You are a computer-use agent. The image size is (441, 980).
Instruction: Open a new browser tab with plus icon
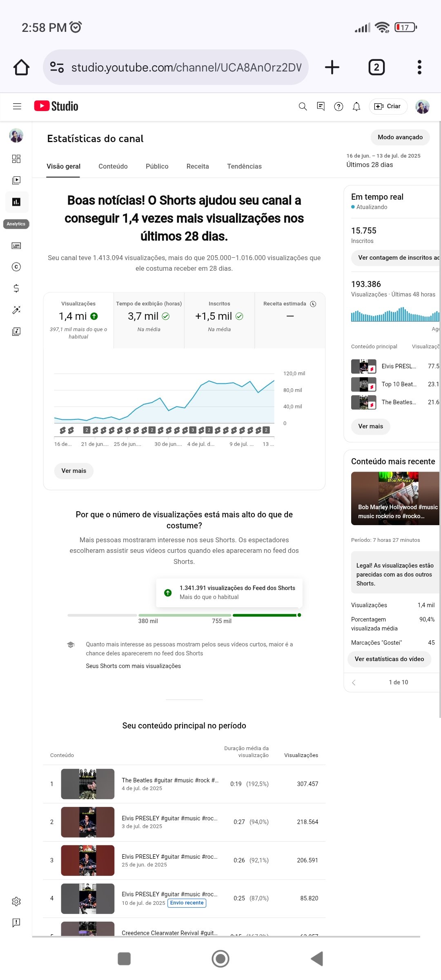click(332, 67)
